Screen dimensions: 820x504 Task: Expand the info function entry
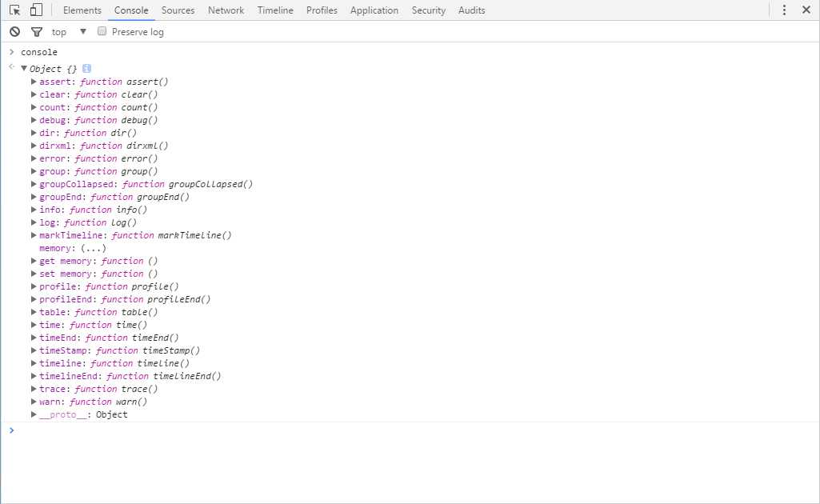(34, 210)
